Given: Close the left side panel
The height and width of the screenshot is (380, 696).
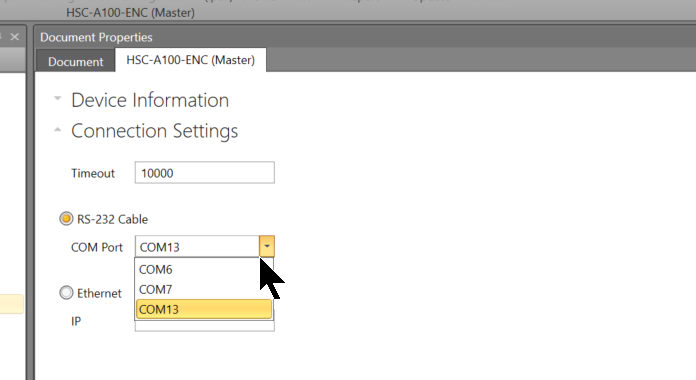Looking at the screenshot, I should pyautogui.click(x=15, y=37).
